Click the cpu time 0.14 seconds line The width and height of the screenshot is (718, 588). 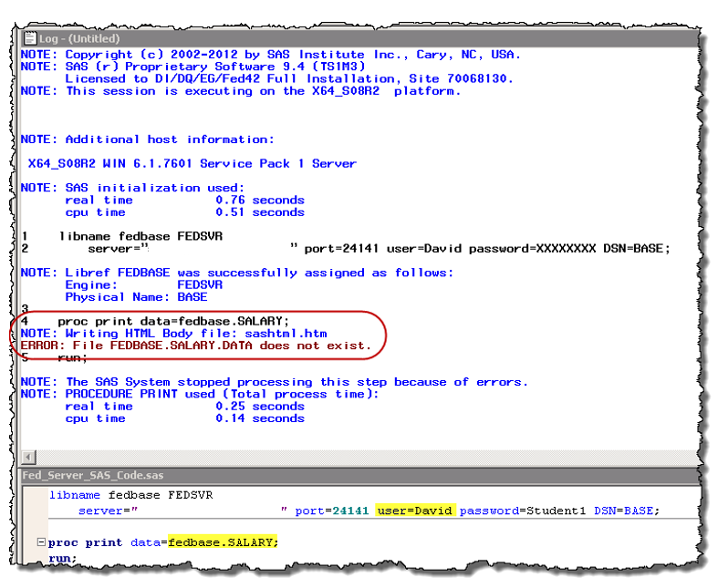tap(184, 418)
